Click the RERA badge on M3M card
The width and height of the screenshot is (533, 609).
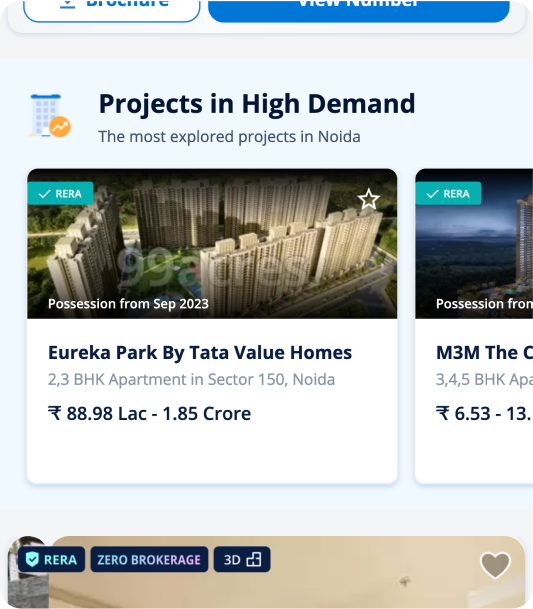pyautogui.click(x=448, y=193)
